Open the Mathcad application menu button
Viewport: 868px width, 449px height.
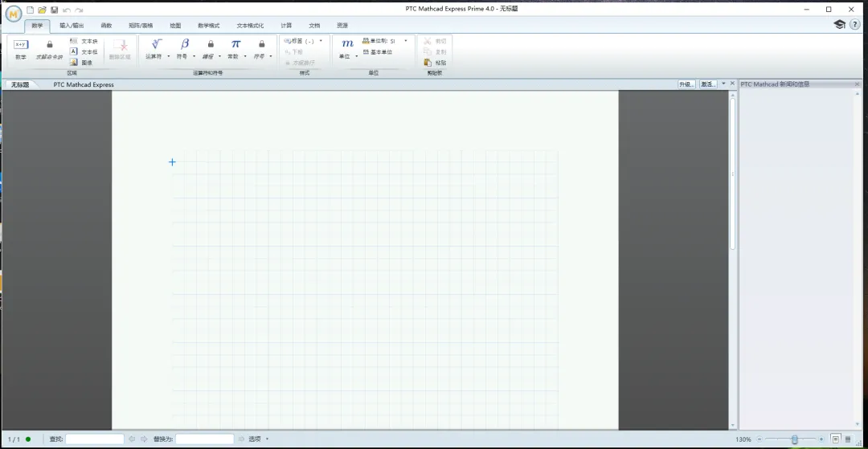pos(14,14)
